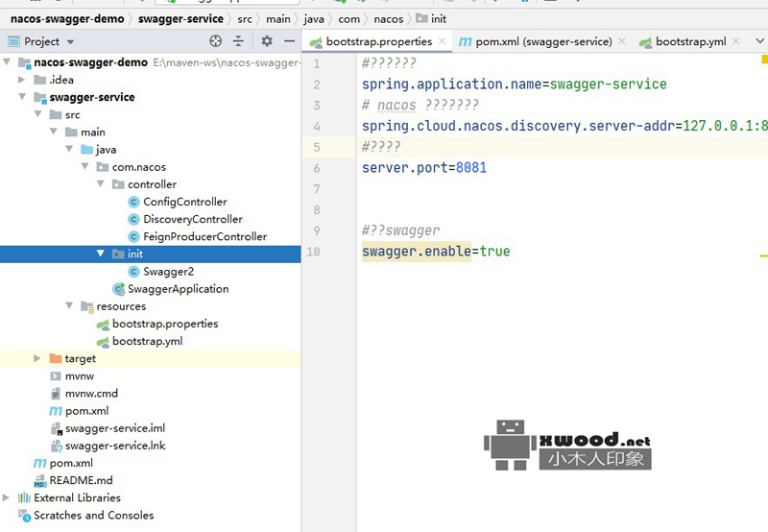Image resolution: width=768 pixels, height=532 pixels.
Task: Click root pom.xml Maven icon
Action: pos(40,463)
